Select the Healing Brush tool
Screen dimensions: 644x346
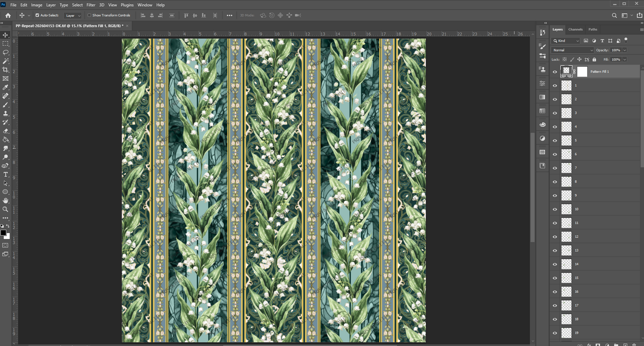[x=5, y=96]
